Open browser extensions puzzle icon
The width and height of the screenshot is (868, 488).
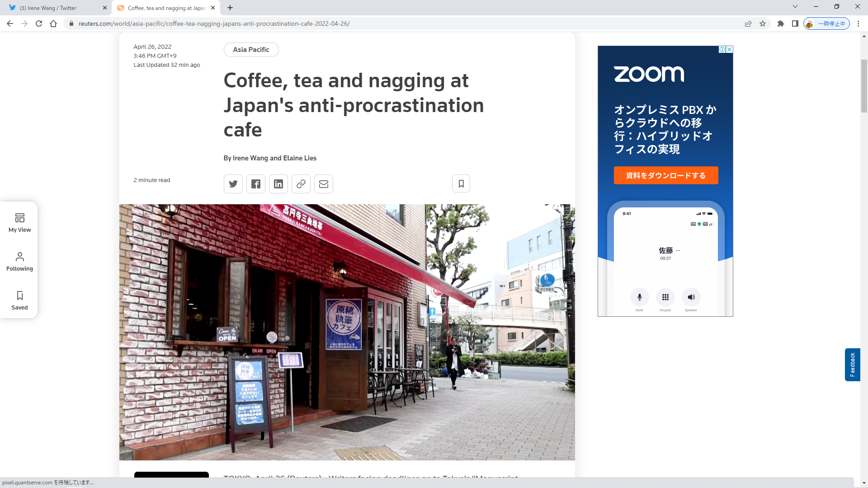(781, 23)
